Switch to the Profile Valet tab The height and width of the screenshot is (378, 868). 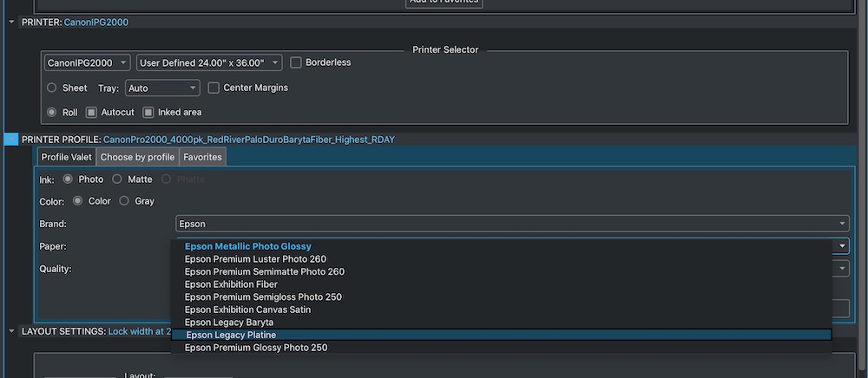tap(67, 157)
